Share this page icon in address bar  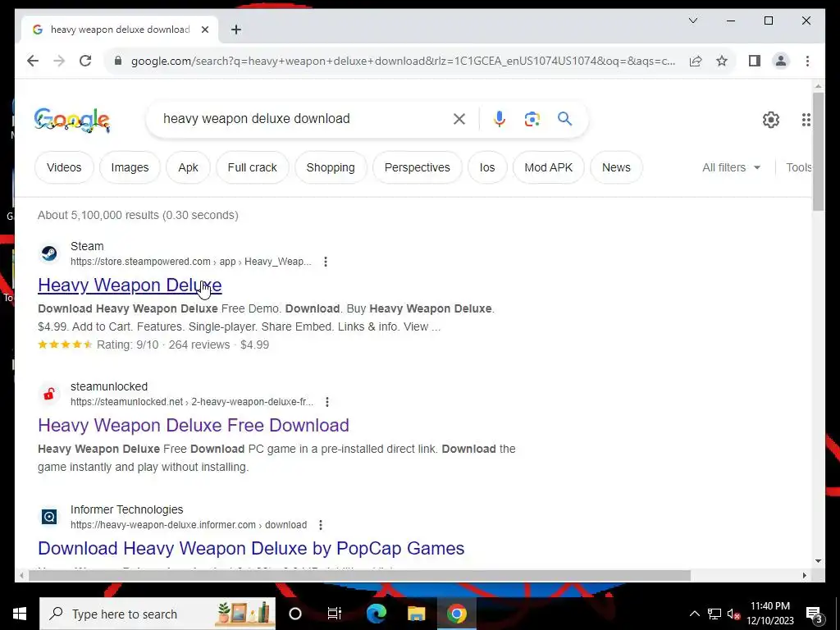click(x=696, y=61)
